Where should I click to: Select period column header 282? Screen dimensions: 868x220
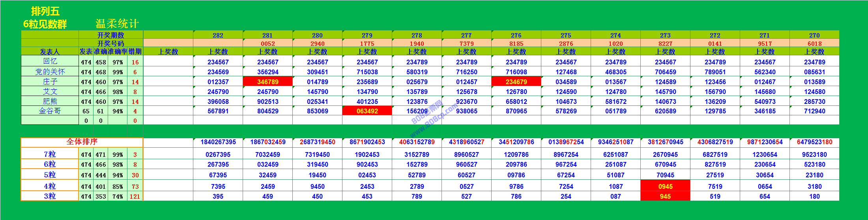[x=218, y=35]
